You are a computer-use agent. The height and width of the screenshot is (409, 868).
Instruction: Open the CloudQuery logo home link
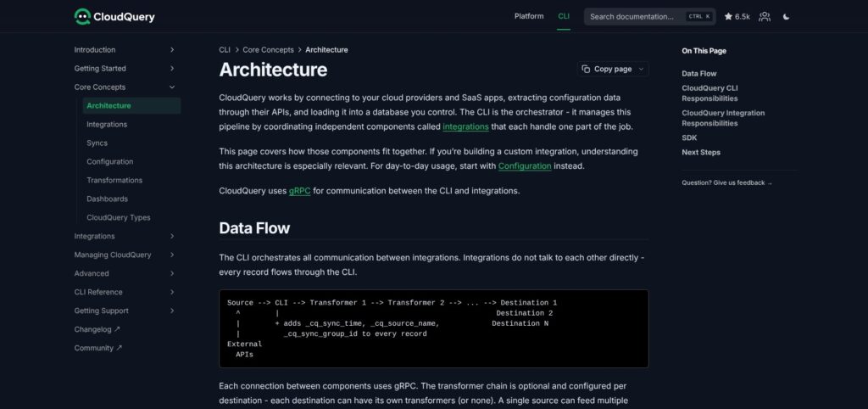(x=114, y=17)
